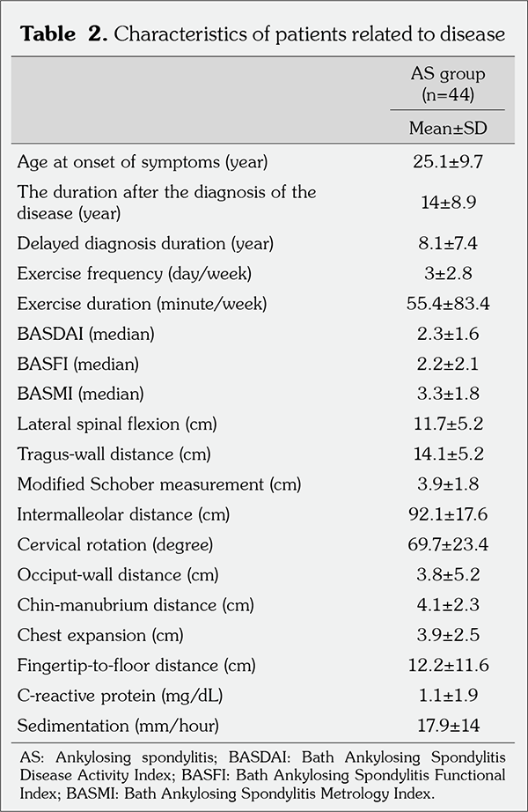Click the BASFI value 2.2±2.1
Image resolution: width=528 pixels, height=812 pixels.
(447, 364)
